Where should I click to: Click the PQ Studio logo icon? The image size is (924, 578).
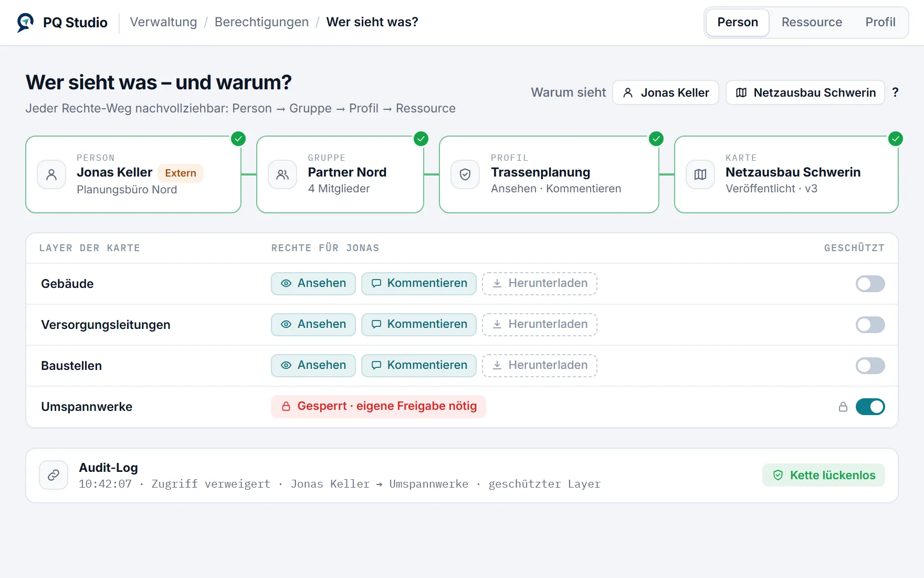[x=25, y=23]
